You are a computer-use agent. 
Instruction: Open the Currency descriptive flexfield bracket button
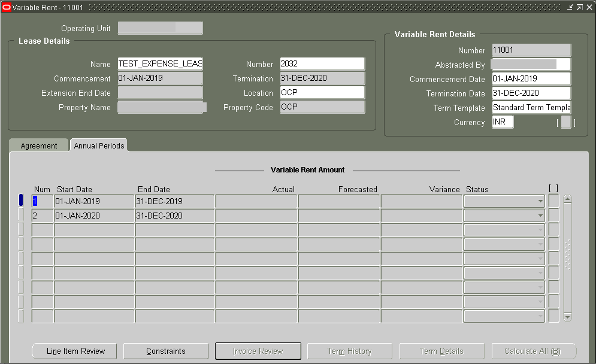565,122
